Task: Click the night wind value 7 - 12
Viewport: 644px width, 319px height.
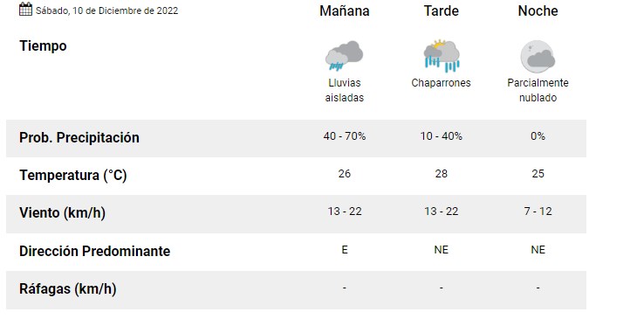Action: click(x=538, y=212)
